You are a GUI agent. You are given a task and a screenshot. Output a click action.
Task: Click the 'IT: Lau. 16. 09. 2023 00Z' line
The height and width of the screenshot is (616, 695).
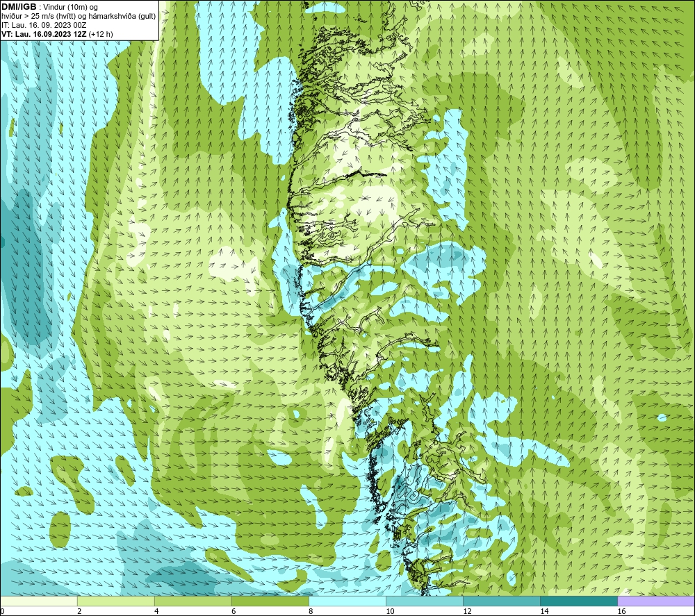[44, 25]
